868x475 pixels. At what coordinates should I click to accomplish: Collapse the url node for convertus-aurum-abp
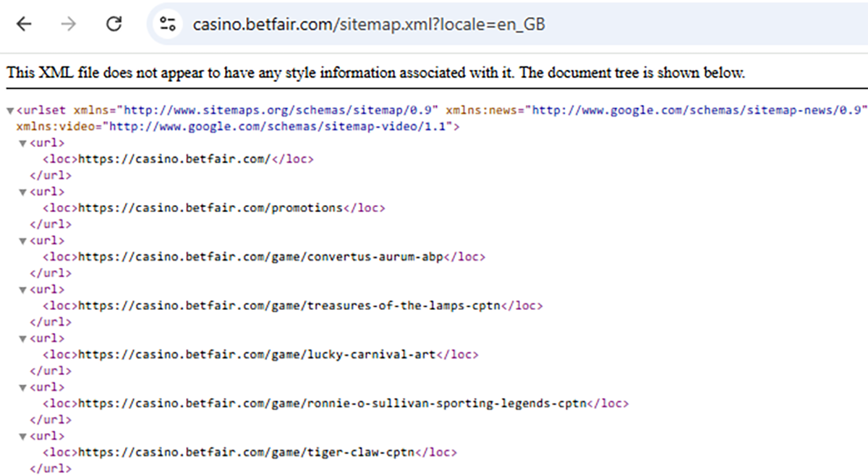(23, 241)
